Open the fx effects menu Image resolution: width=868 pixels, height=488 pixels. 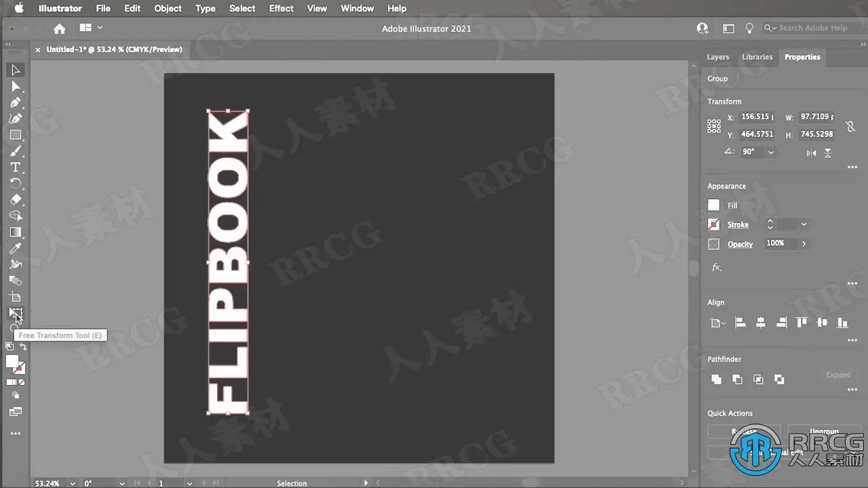pyautogui.click(x=716, y=268)
